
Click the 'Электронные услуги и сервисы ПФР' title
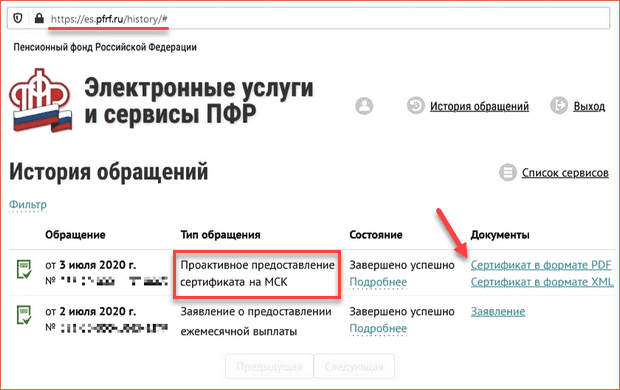point(198,101)
